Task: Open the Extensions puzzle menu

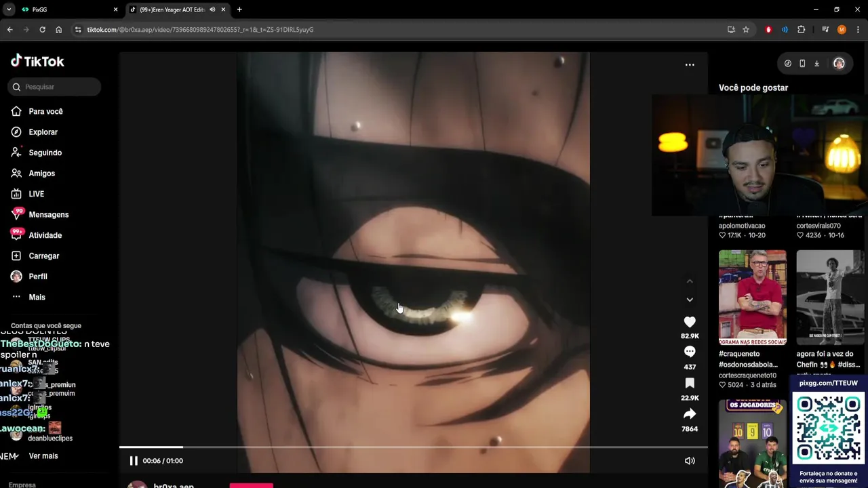Action: coord(801,30)
